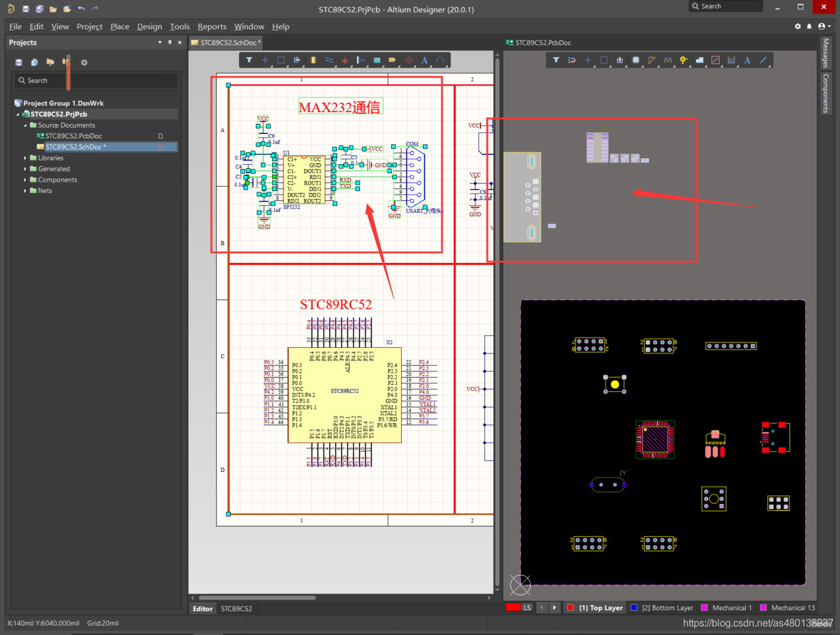Click the PCB polygon pour icon

[x=699, y=60]
